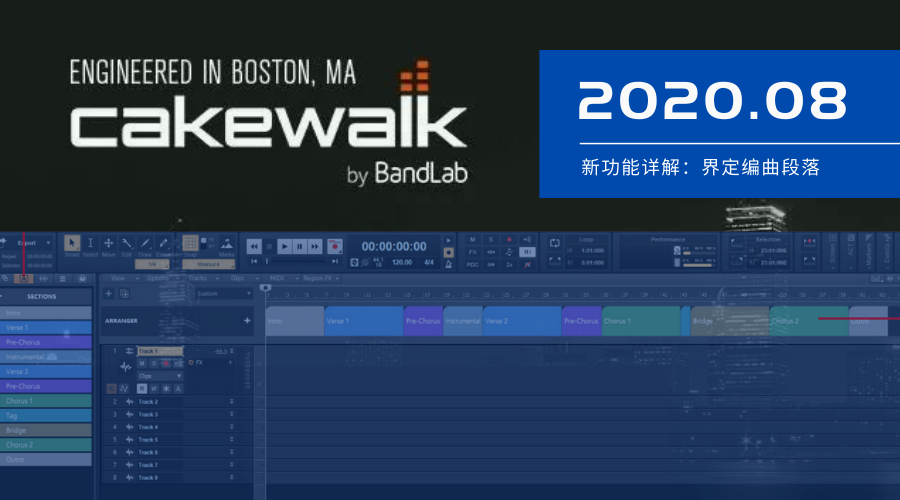Toggle the R! read automation button

pos(527,252)
